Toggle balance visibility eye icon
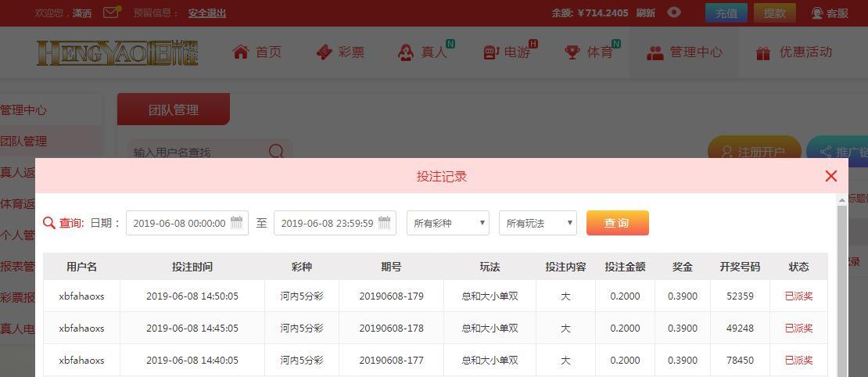Image resolution: width=868 pixels, height=377 pixels. point(674,13)
